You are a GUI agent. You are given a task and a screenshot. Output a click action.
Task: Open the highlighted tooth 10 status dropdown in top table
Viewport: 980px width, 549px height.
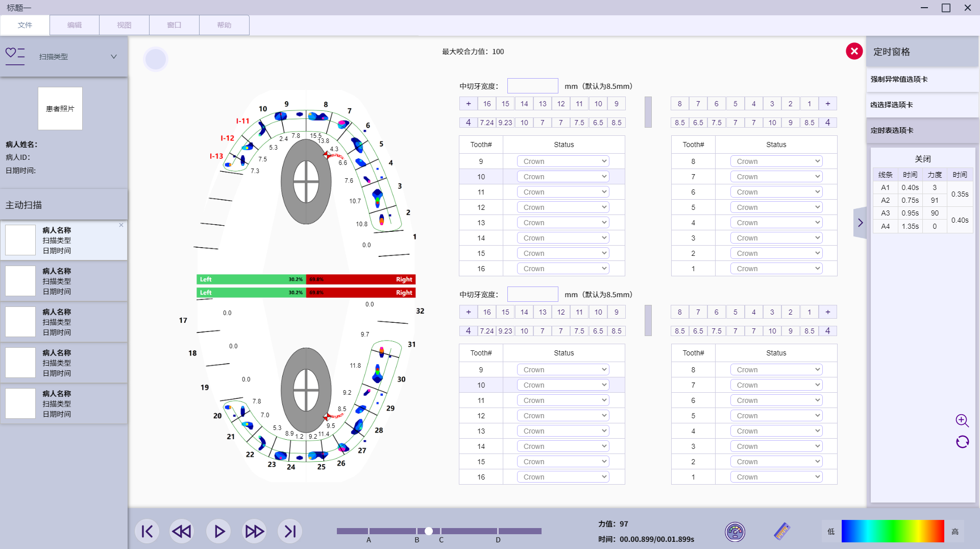pyautogui.click(x=563, y=177)
